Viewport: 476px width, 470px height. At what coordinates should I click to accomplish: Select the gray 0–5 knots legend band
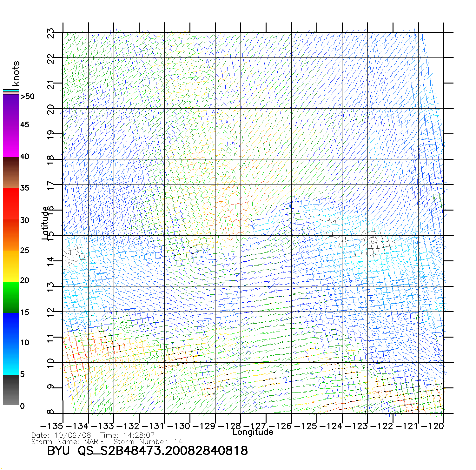pyautogui.click(x=11, y=390)
